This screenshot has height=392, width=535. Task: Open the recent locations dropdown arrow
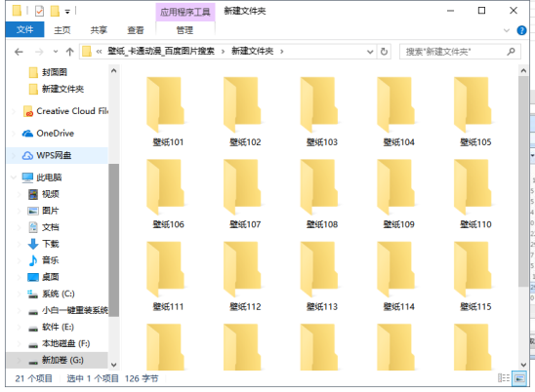(56, 52)
